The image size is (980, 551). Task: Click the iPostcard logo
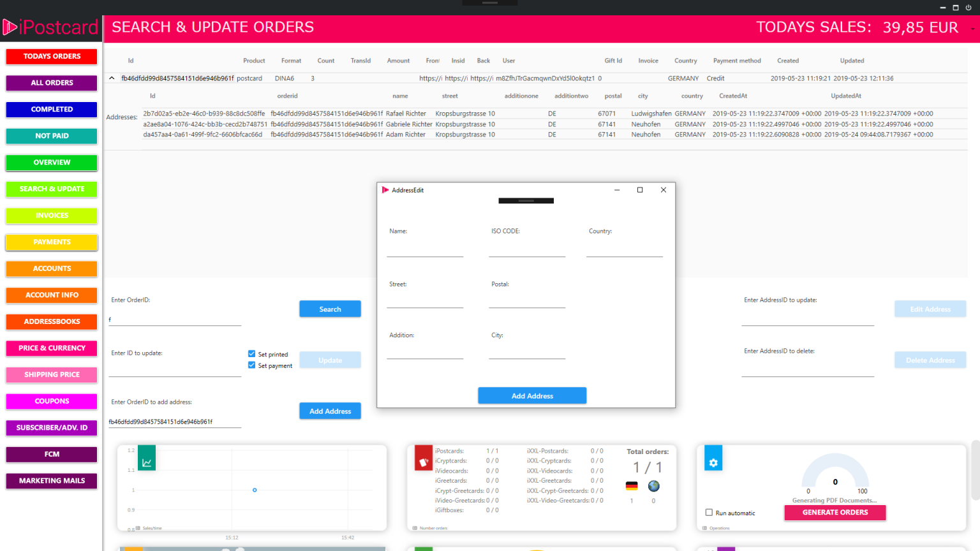point(51,27)
